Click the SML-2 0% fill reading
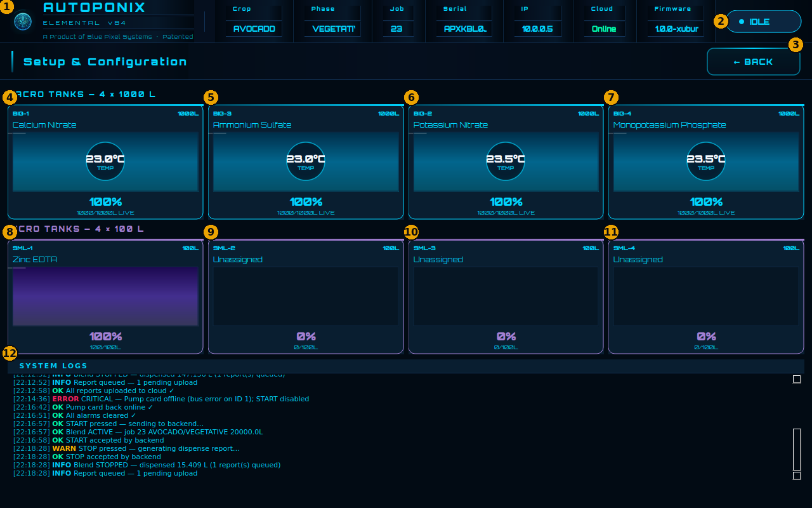Screen dimensions: 812x508 306,337
